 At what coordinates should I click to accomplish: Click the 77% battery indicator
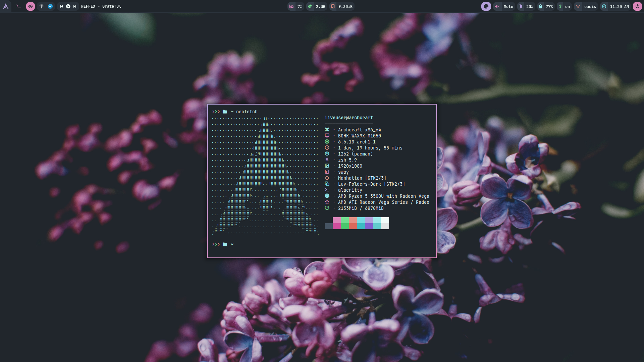pos(546,6)
